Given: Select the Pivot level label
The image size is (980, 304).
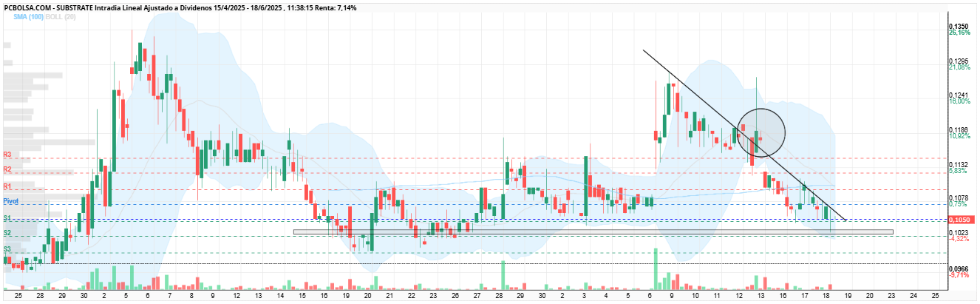Looking at the screenshot, I should coord(10,201).
